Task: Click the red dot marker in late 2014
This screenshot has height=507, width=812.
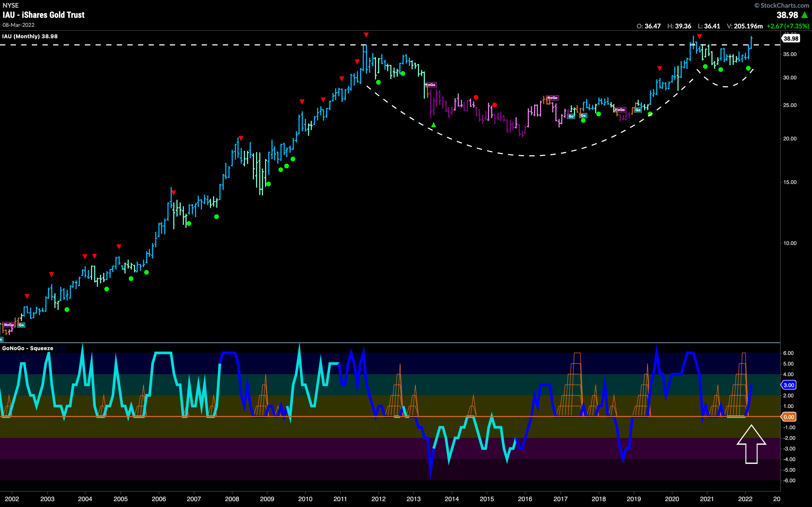Action: pyautogui.click(x=476, y=98)
